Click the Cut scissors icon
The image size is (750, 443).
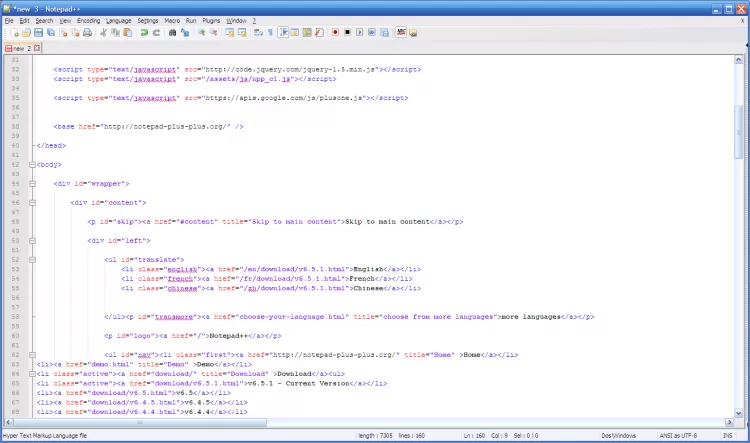(x=103, y=32)
